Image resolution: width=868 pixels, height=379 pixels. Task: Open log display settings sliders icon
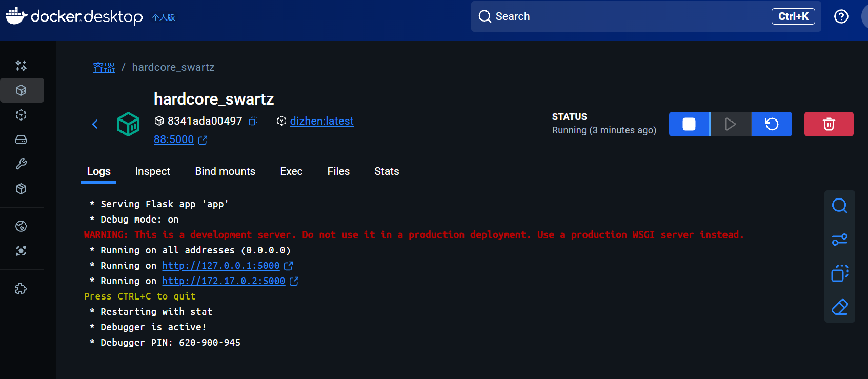pyautogui.click(x=839, y=240)
